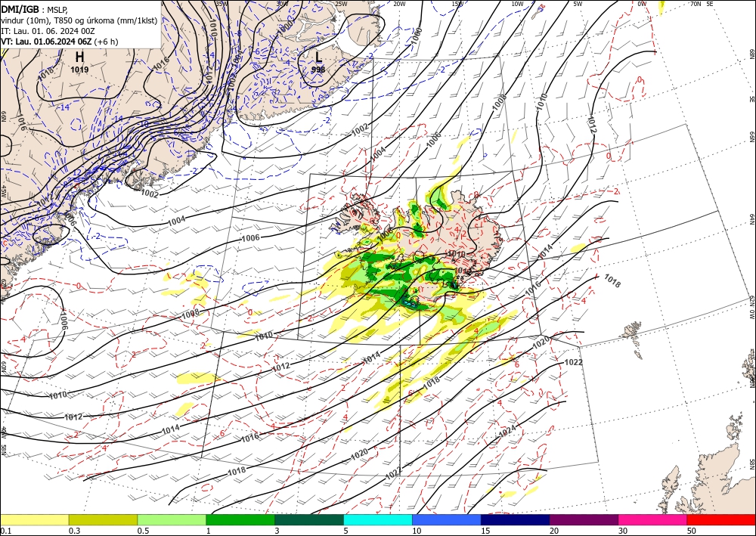
Task: Click the 1024 isobar label
Action: 508,431
